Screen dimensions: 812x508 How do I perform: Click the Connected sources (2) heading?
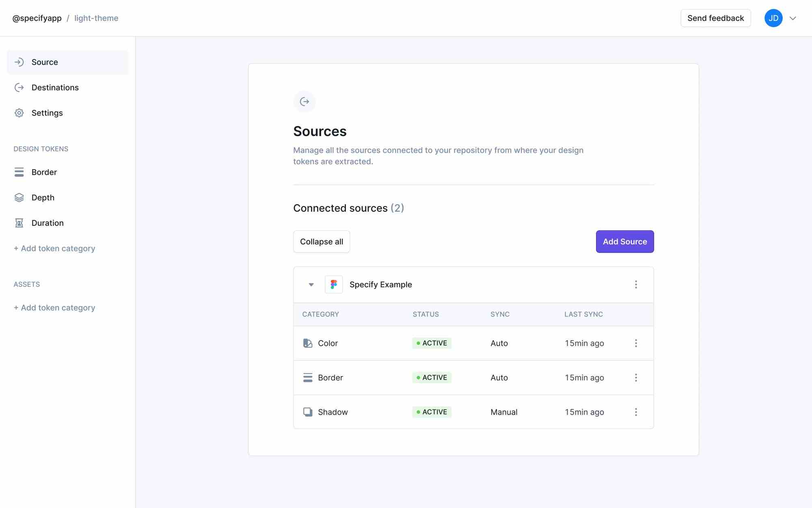click(x=348, y=208)
